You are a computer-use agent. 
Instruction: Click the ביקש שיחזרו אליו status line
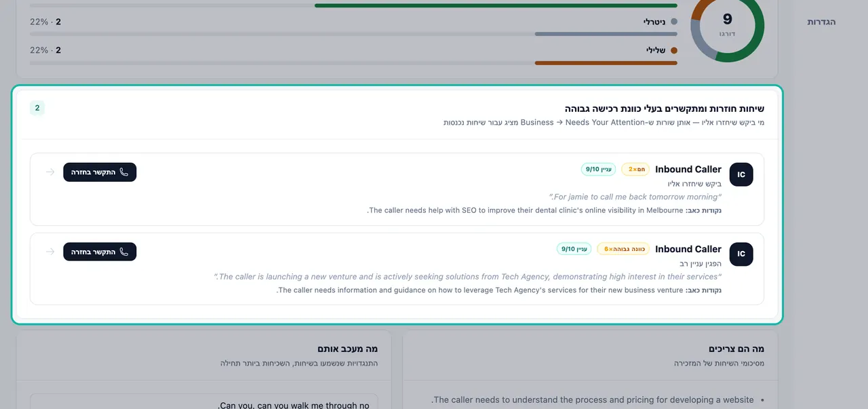pyautogui.click(x=695, y=184)
